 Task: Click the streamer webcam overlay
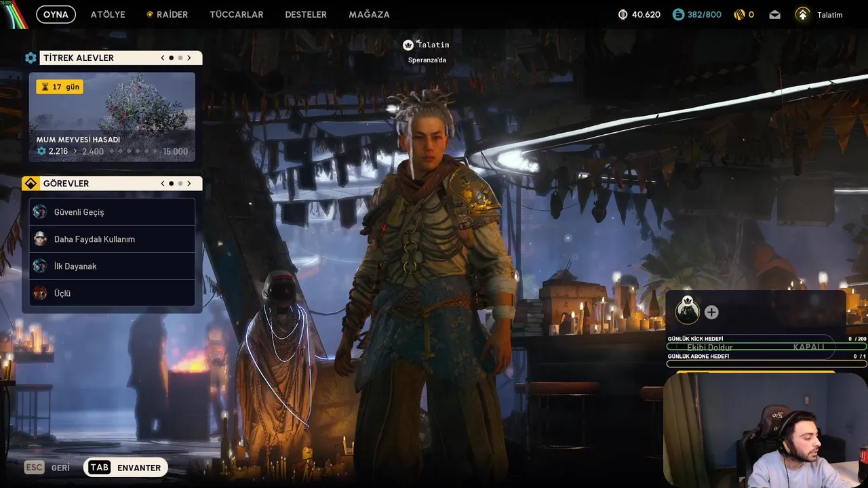click(x=765, y=430)
